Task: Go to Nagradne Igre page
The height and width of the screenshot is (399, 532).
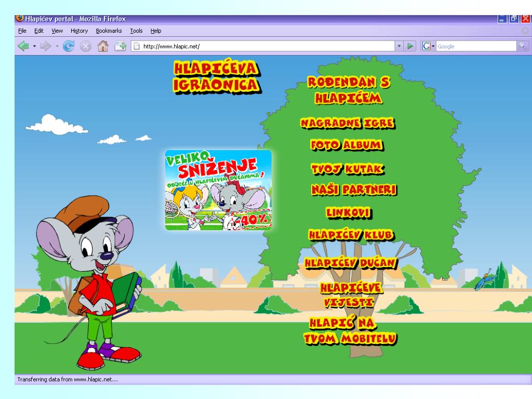Action: pyautogui.click(x=348, y=123)
